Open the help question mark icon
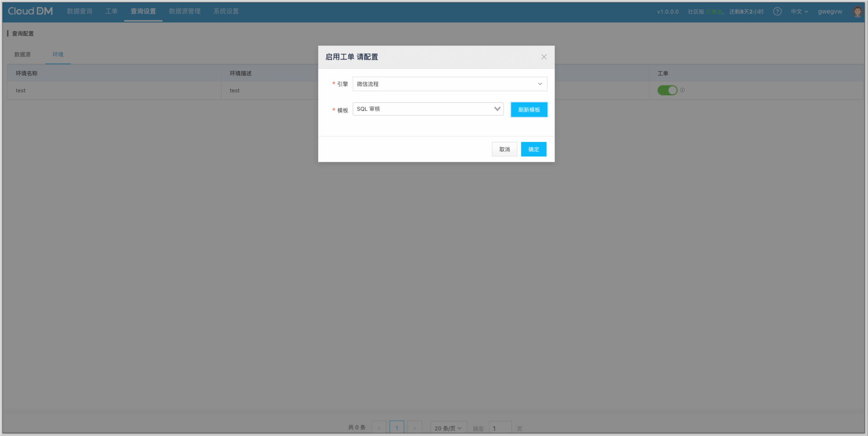The height and width of the screenshot is (436, 868). pyautogui.click(x=777, y=11)
